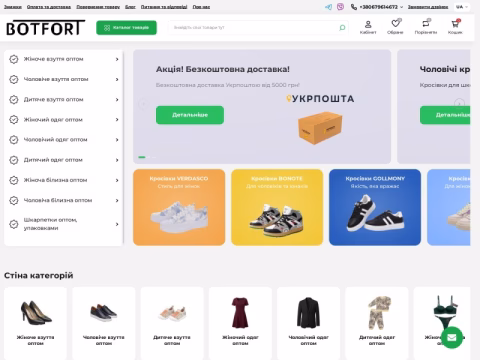Open Питання та відповіді top menu link
This screenshot has width=480, height=360.
pos(164,7)
